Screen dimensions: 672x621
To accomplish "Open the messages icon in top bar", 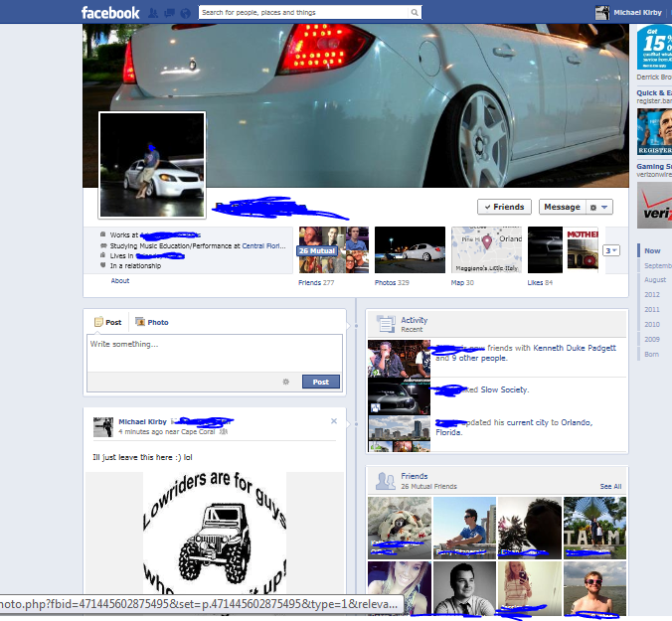I will point(169,13).
